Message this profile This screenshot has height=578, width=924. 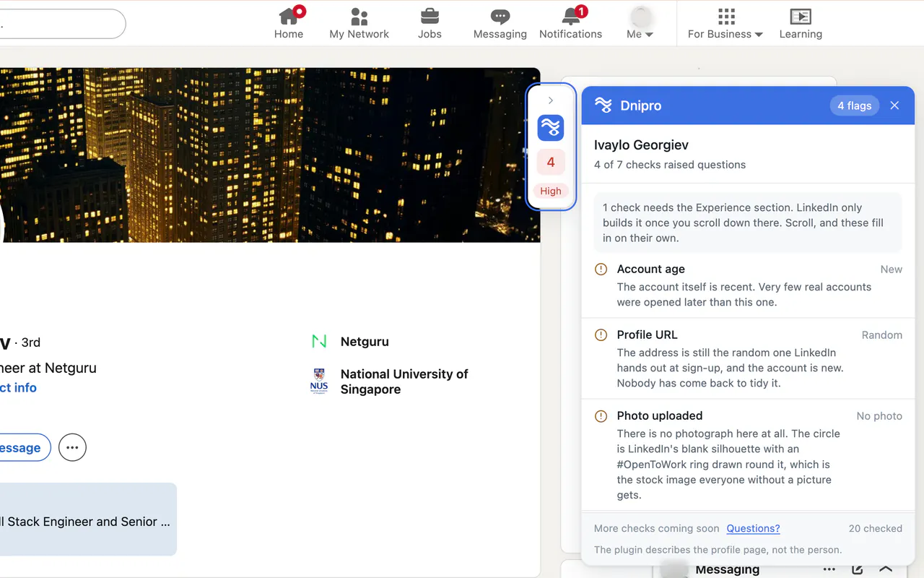25,448
